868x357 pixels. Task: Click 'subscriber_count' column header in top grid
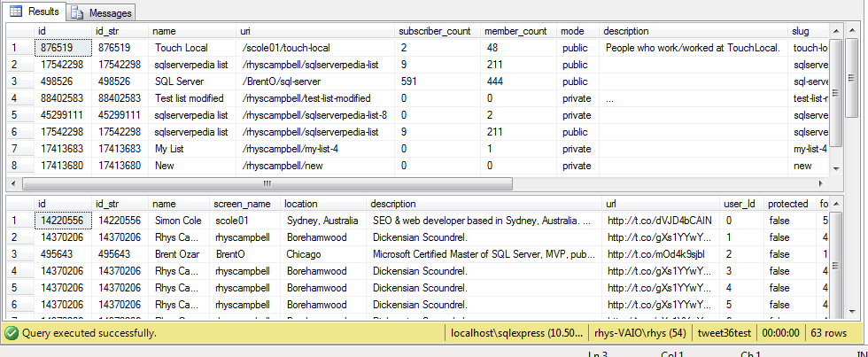[x=437, y=31]
